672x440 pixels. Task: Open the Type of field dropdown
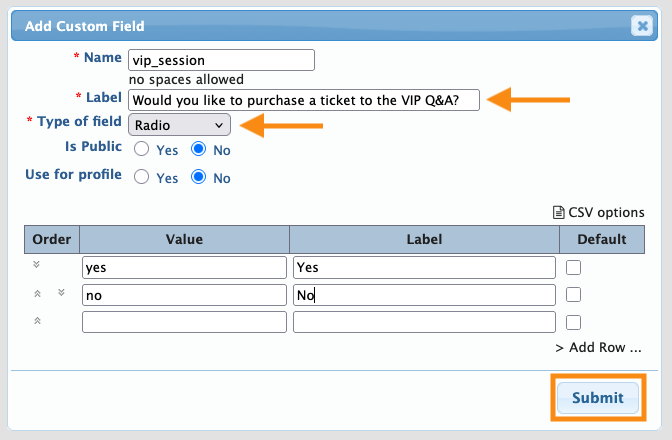pyautogui.click(x=180, y=125)
